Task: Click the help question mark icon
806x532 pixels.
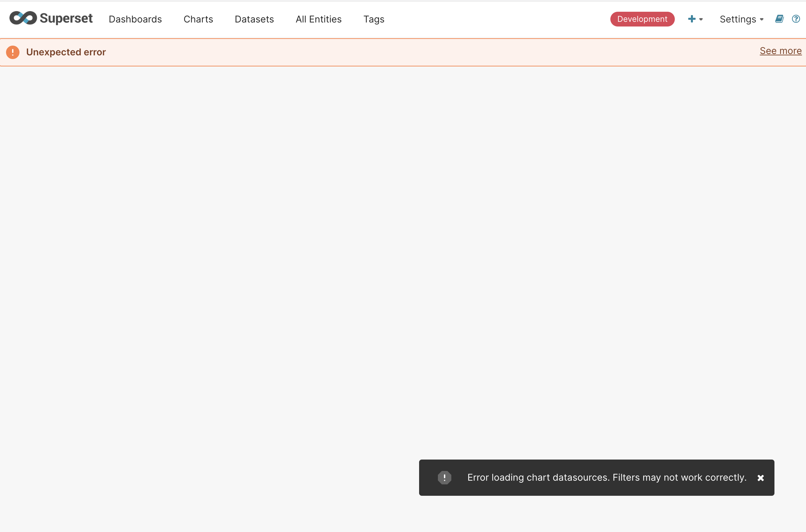Action: pyautogui.click(x=796, y=19)
